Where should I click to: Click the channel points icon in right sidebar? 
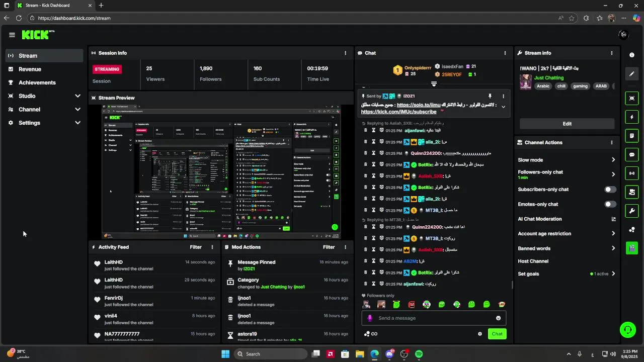632,230
